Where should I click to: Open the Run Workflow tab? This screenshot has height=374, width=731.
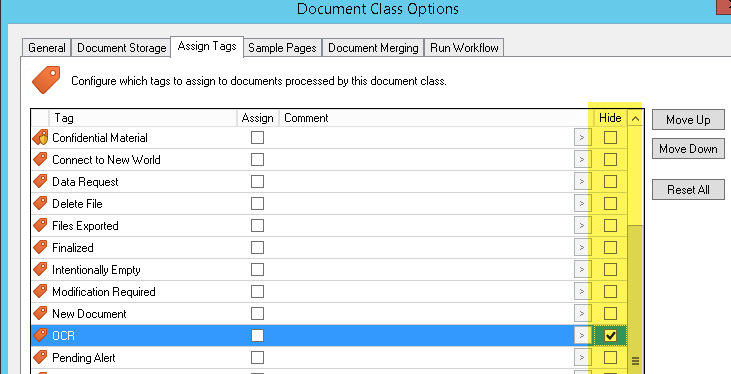click(x=464, y=48)
